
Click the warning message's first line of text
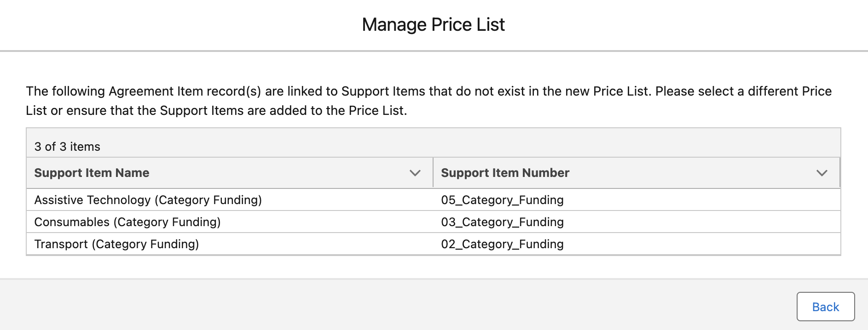pyautogui.click(x=428, y=91)
